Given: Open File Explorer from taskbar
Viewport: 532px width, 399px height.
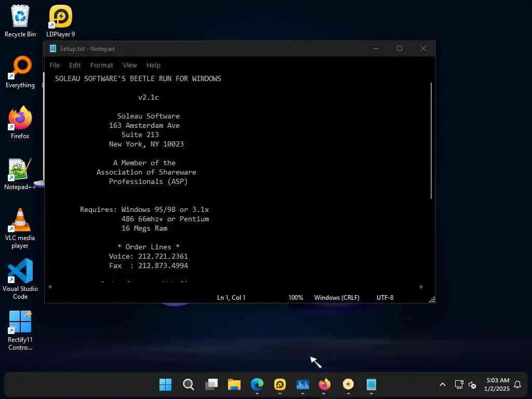Looking at the screenshot, I should (234, 384).
